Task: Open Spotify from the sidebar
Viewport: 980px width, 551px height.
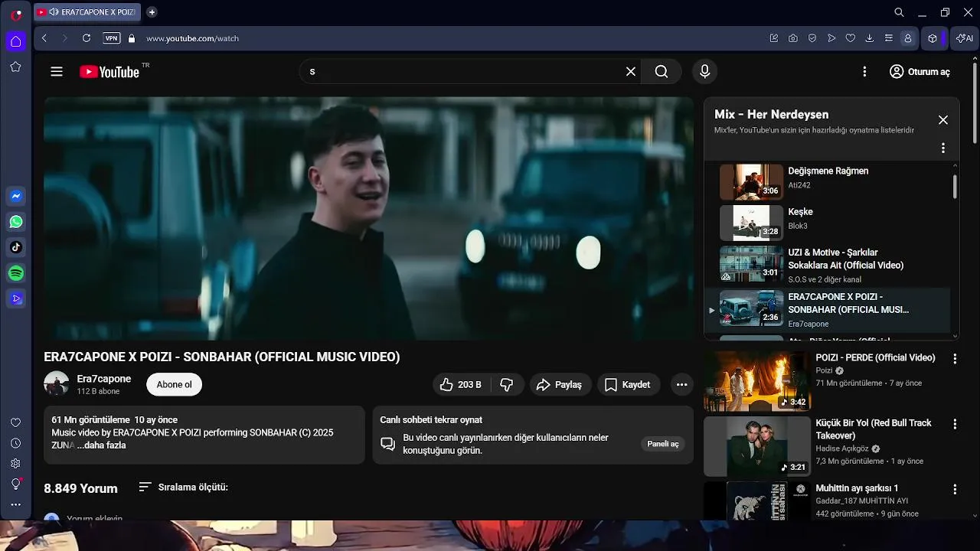Action: pyautogui.click(x=15, y=273)
